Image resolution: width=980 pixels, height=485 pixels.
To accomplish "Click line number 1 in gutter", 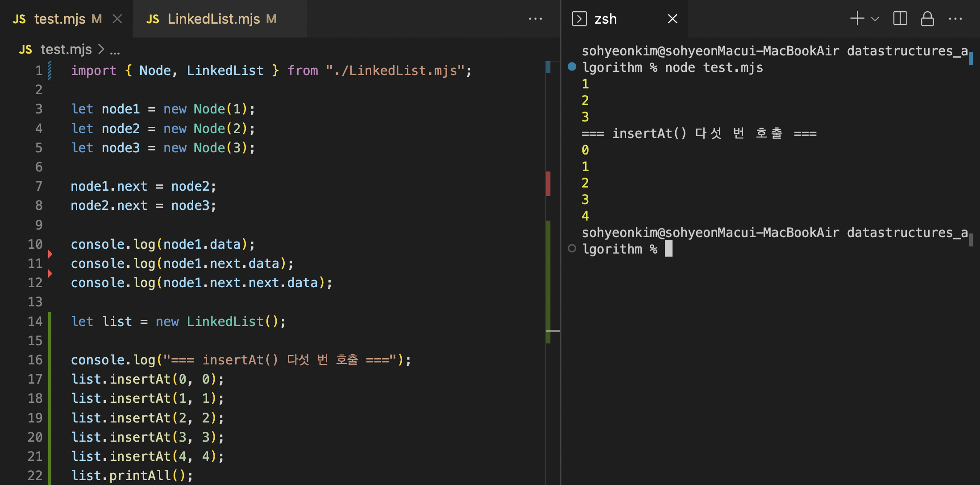I will 39,71.
